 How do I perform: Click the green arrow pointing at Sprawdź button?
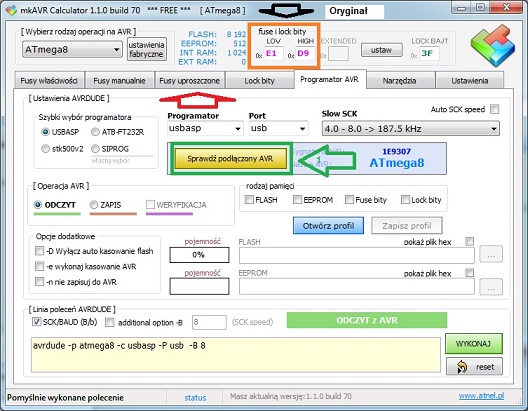327,161
